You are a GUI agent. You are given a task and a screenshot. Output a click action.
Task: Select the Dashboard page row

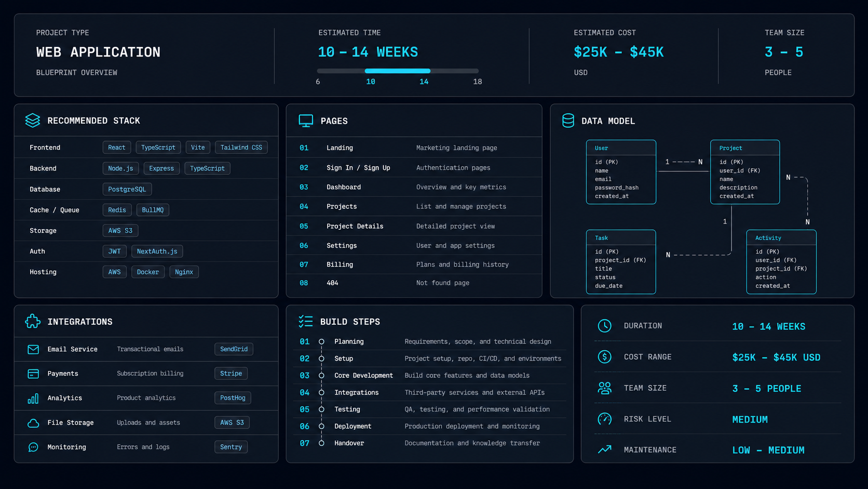(414, 187)
